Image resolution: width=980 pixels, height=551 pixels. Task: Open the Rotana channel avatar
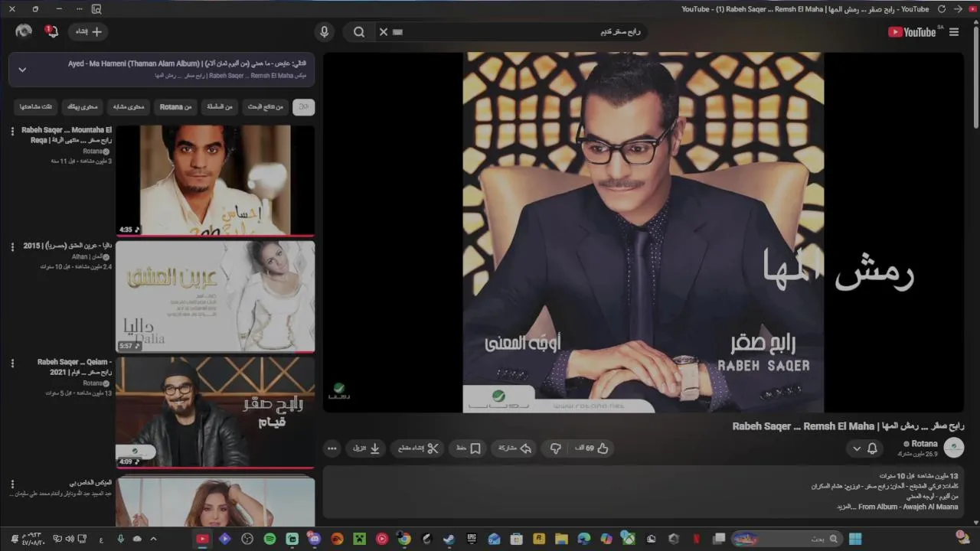point(954,448)
